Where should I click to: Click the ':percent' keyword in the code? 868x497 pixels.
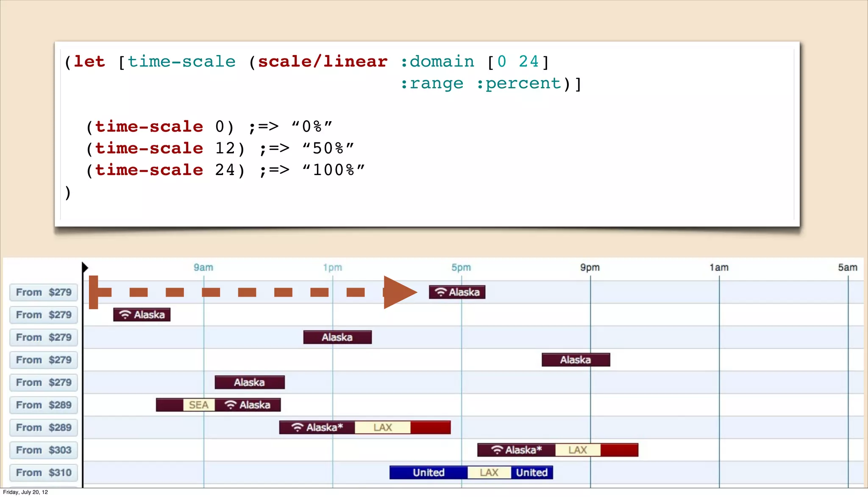point(519,83)
